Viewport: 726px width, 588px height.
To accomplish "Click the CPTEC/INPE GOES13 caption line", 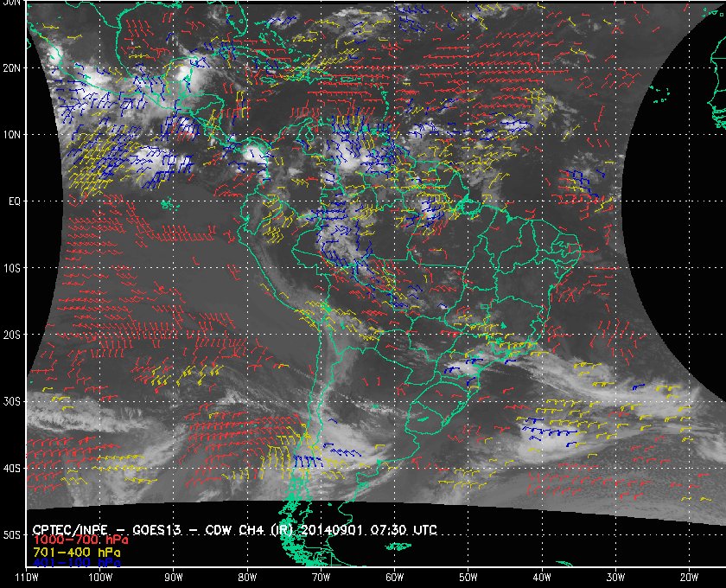I will [x=234, y=530].
